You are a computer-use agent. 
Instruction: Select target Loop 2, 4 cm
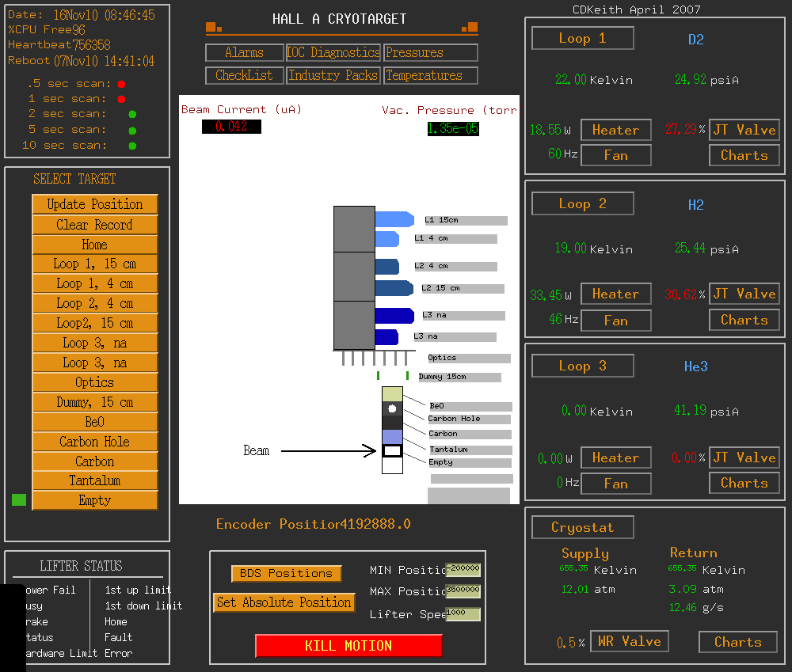pos(95,303)
